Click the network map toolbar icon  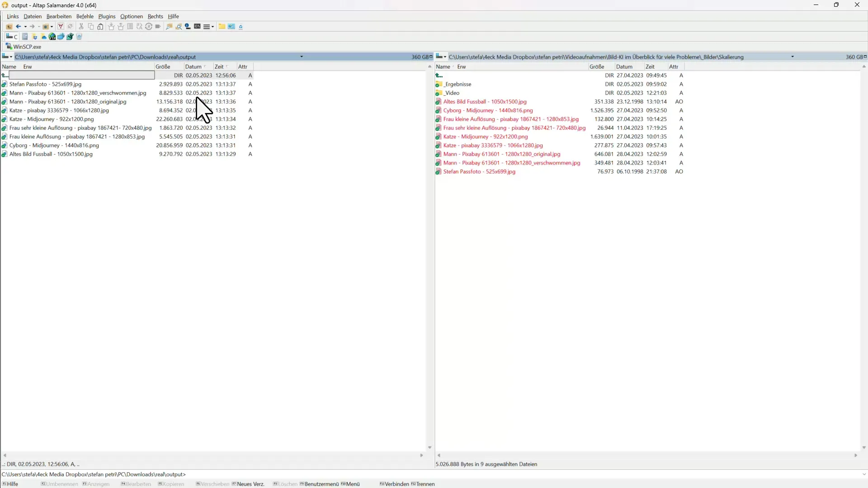231,27
